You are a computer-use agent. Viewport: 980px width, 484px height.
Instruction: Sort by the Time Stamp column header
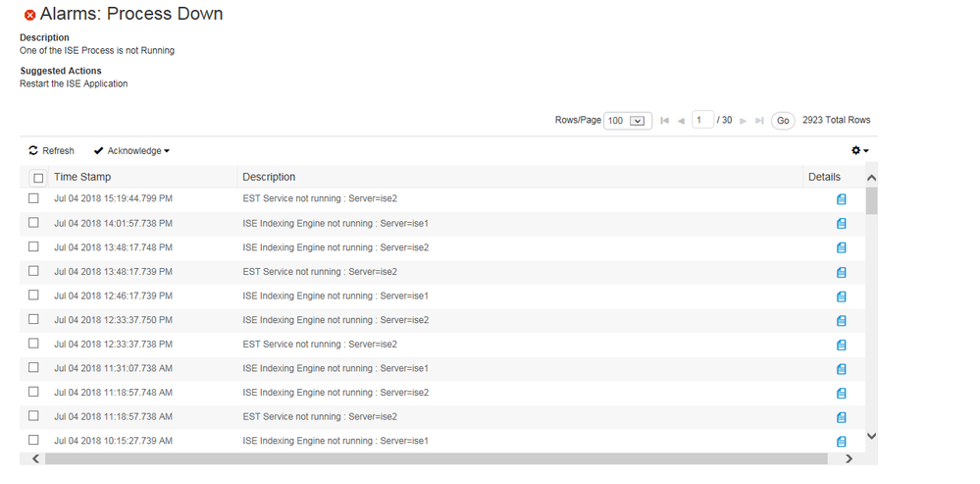(82, 177)
